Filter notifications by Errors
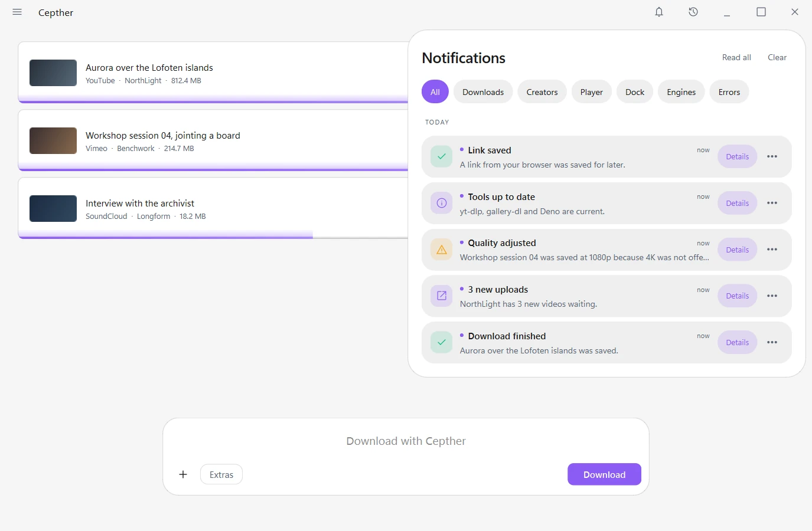 pyautogui.click(x=729, y=92)
